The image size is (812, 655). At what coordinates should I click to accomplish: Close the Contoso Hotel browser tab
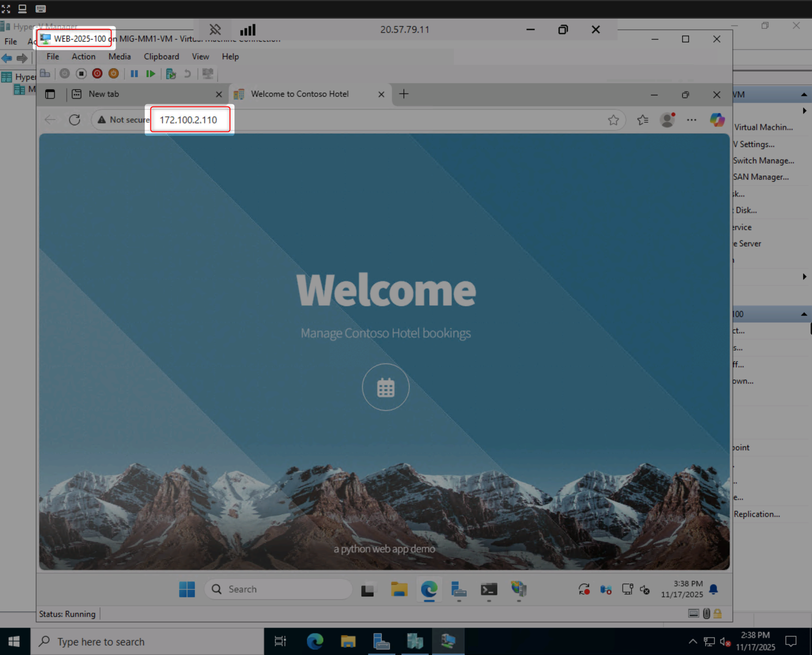[x=381, y=94]
